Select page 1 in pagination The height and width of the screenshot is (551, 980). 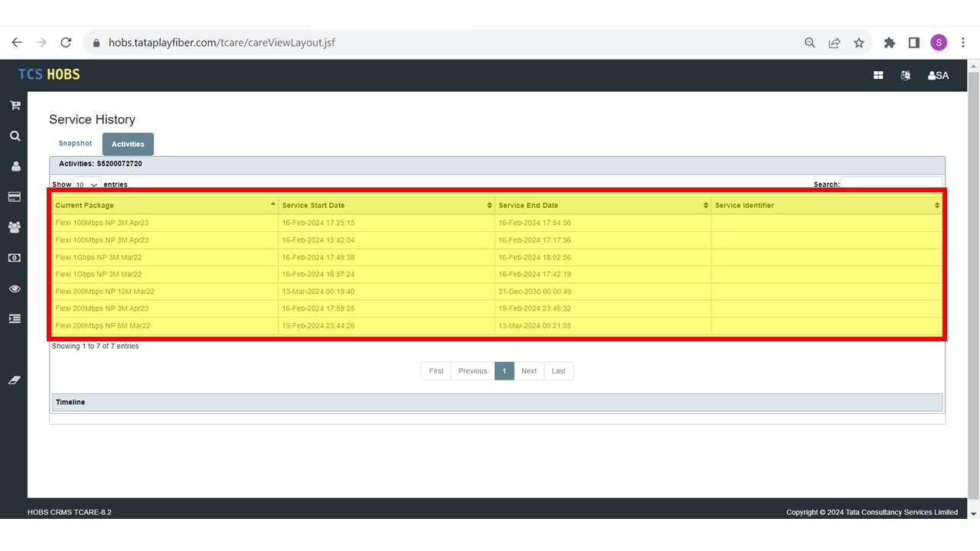coord(504,371)
